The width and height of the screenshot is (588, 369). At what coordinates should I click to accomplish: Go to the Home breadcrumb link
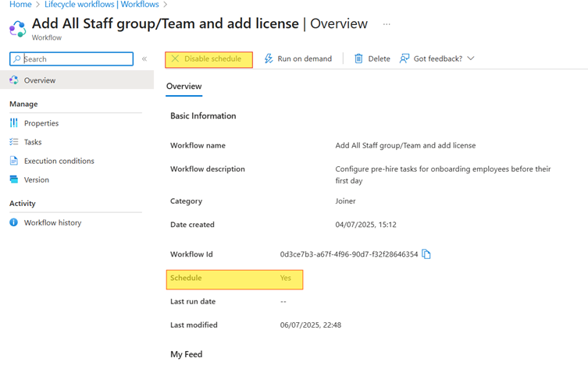(x=20, y=5)
